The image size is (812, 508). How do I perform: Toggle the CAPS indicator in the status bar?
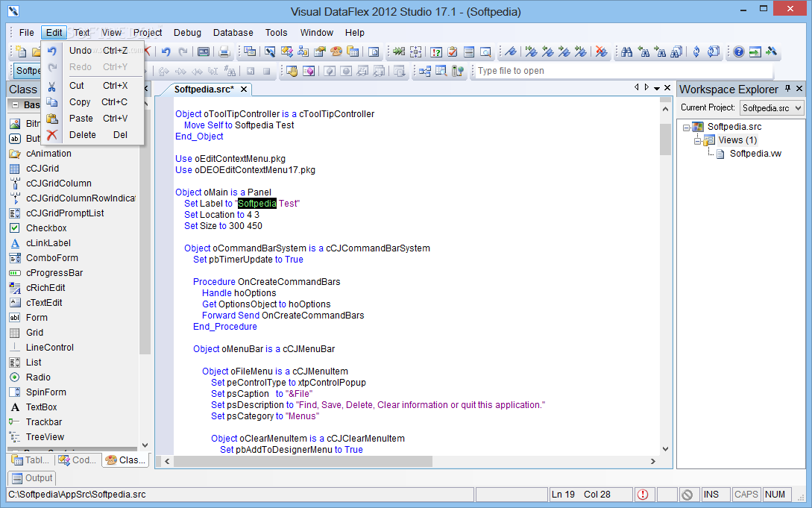[746, 495]
